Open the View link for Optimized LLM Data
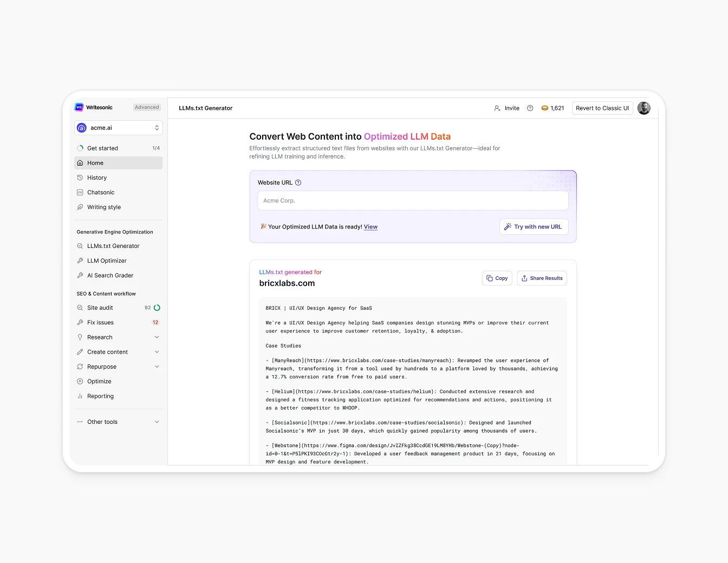 pos(370,226)
